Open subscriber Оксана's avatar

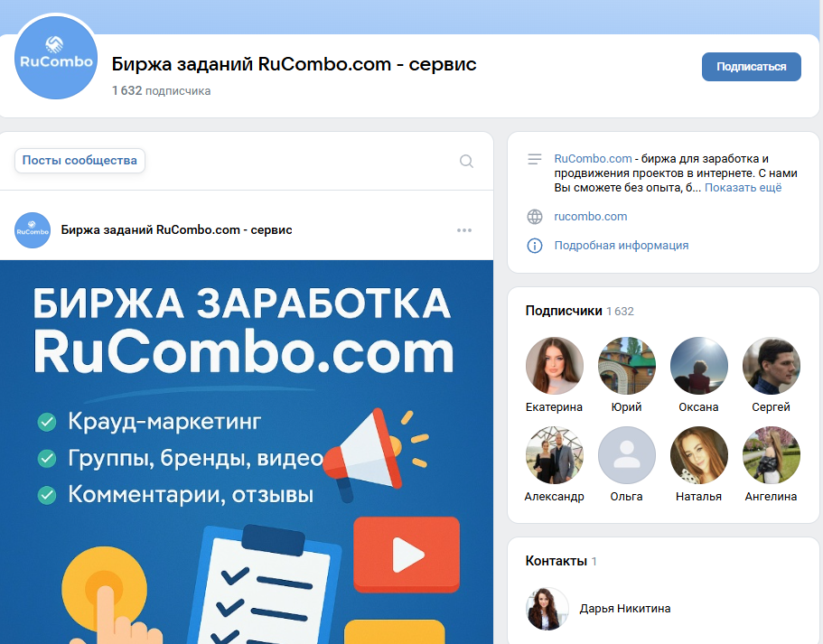click(698, 365)
